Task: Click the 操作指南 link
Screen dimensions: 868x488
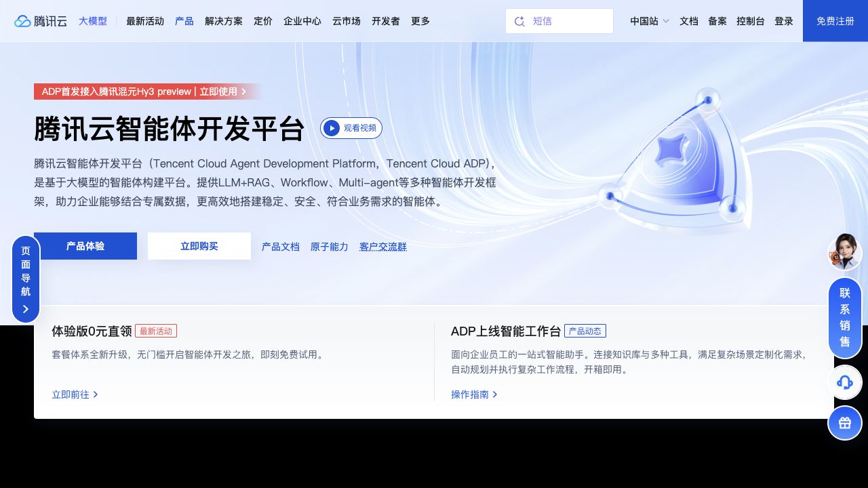Action: click(475, 394)
